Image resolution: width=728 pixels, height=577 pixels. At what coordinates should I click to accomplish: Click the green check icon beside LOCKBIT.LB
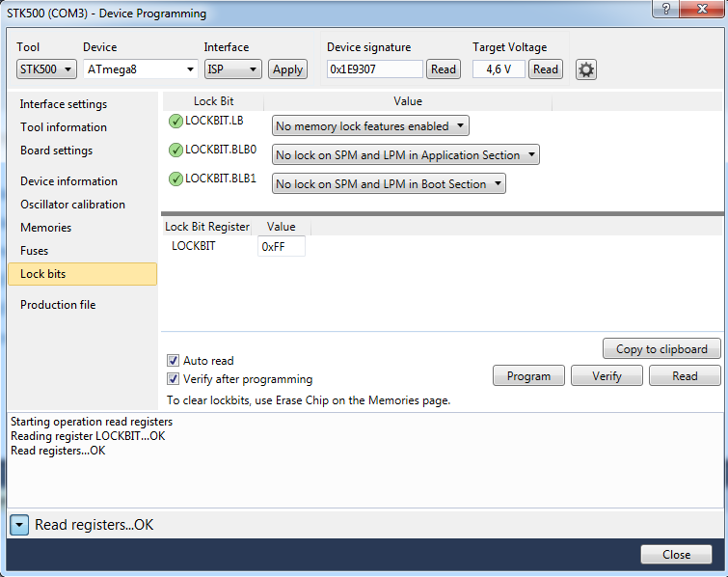coord(175,122)
